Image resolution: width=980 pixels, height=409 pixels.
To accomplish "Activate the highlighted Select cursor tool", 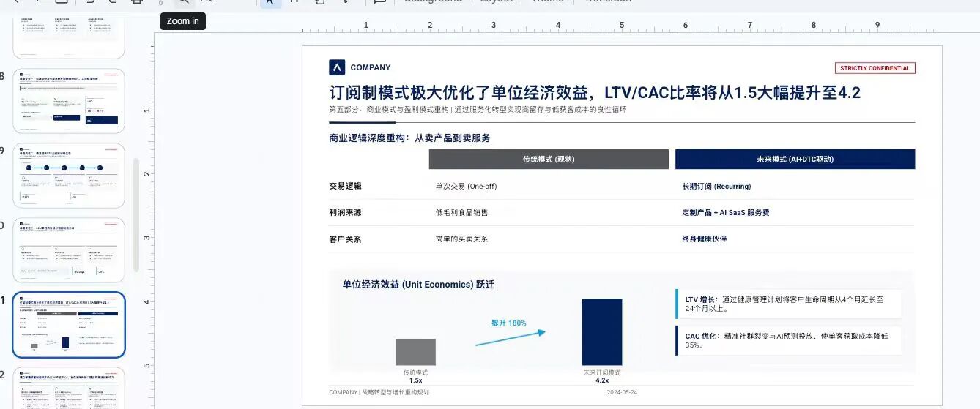I will (270, 1).
